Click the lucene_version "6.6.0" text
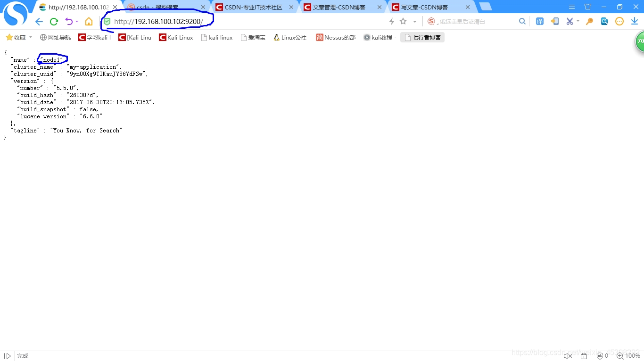 91,116
